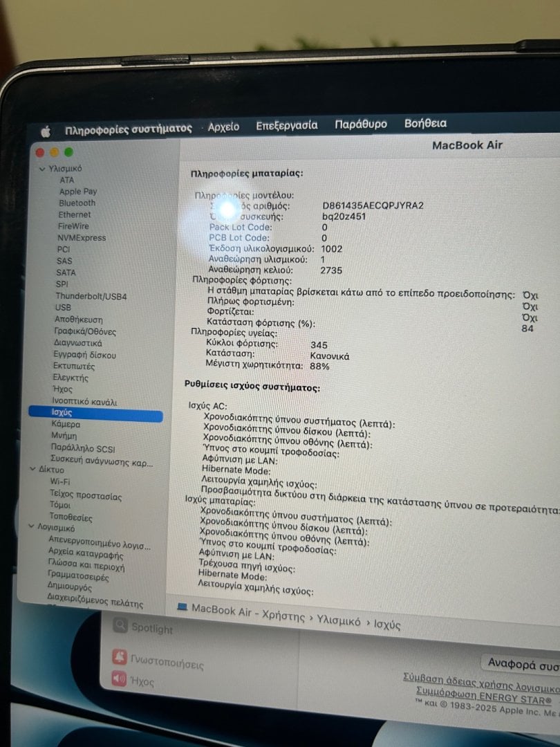Select Δημιουργός in the sidebar

pyautogui.click(x=70, y=587)
